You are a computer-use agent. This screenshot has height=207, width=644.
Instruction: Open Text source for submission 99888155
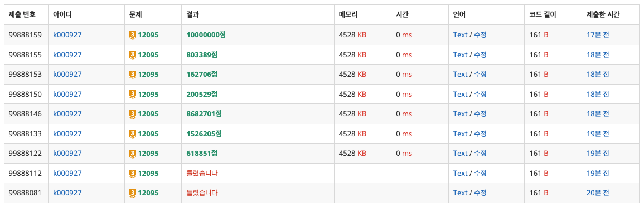pyautogui.click(x=460, y=55)
